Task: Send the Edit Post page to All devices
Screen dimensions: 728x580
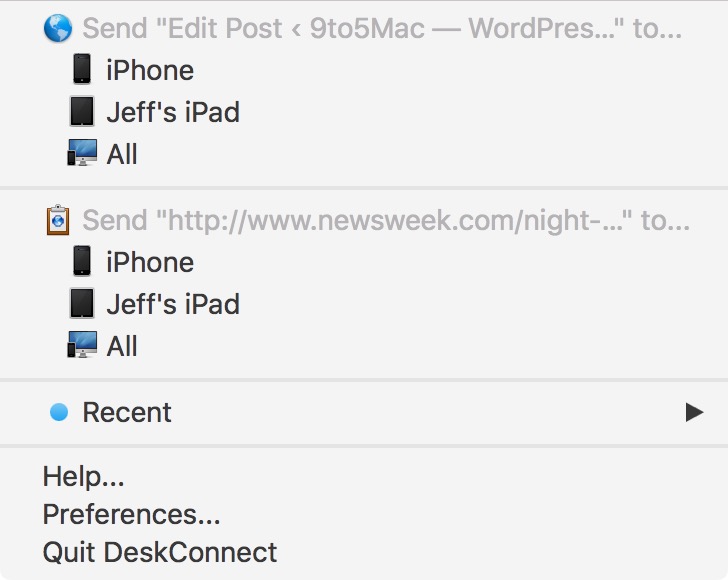Action: click(122, 154)
